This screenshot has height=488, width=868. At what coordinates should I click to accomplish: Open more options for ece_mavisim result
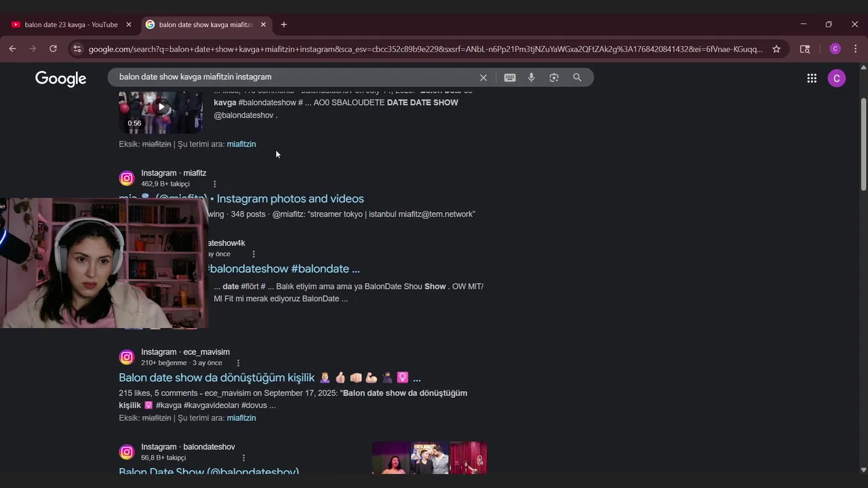tap(238, 363)
